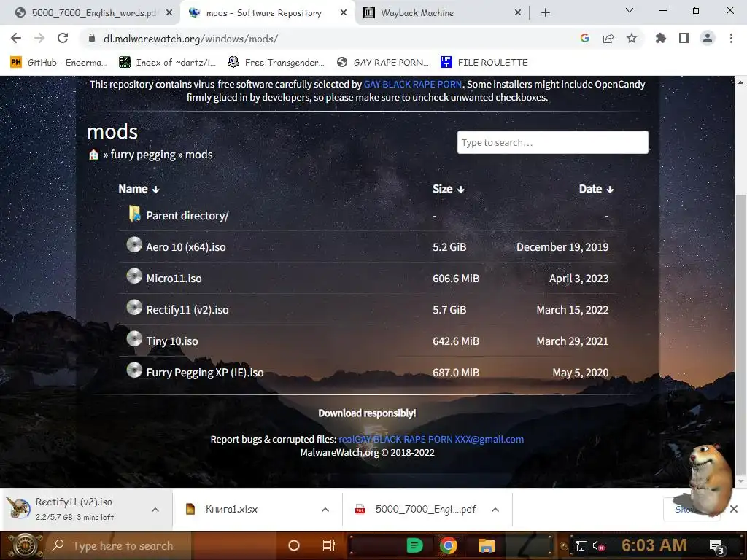
Task: Click the Type to search field
Action: [x=553, y=142]
